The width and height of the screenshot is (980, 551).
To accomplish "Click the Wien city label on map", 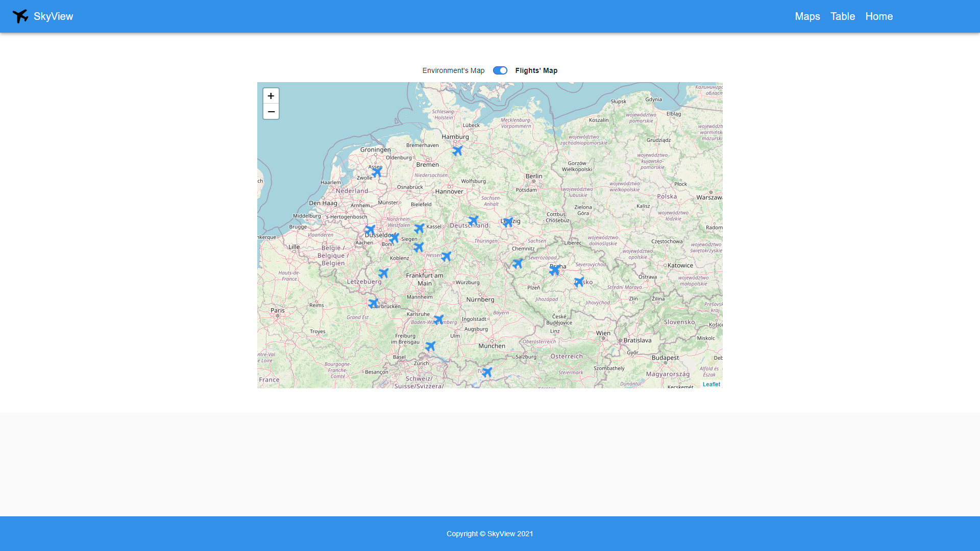I will click(x=603, y=333).
